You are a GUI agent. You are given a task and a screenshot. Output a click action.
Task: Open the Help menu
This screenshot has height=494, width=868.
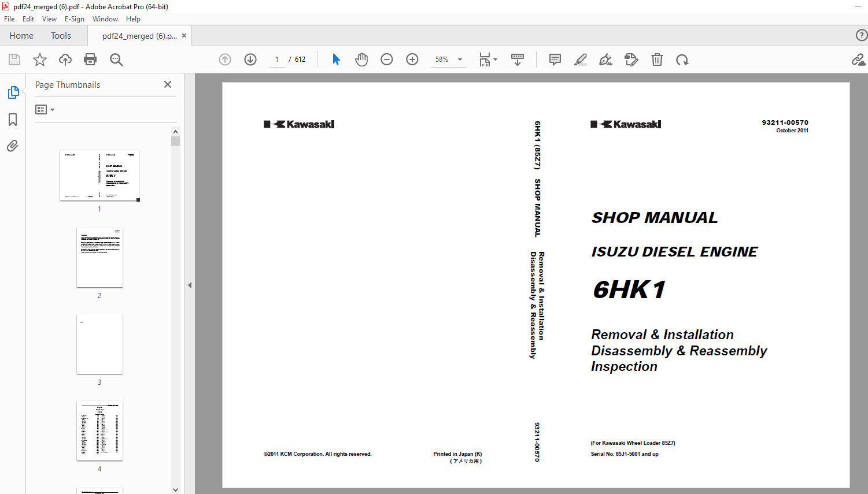[x=133, y=19]
